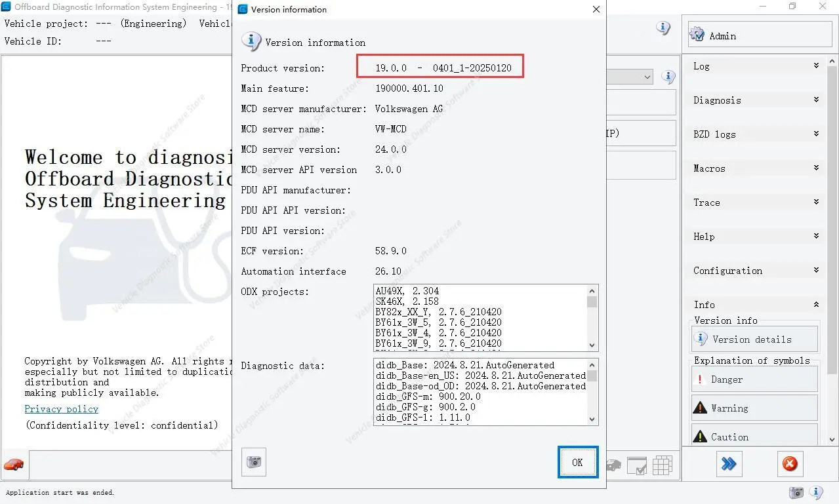This screenshot has height=504, width=839.
Task: Click the product version value 19.0.0
Action: click(443, 68)
